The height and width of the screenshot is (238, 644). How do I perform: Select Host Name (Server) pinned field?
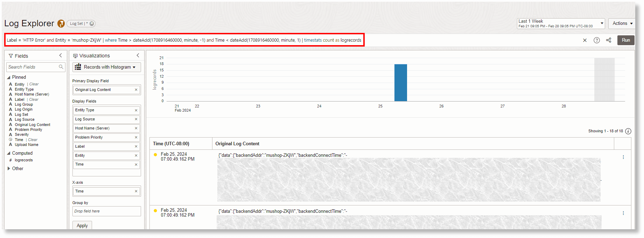tap(32, 94)
